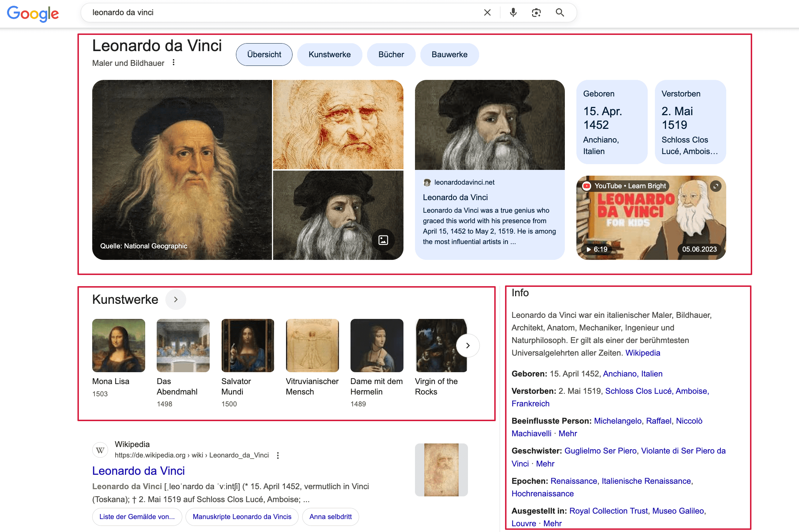Open Schloss Clos Lucé, Amboise link
The height and width of the screenshot is (532, 799).
657,391
